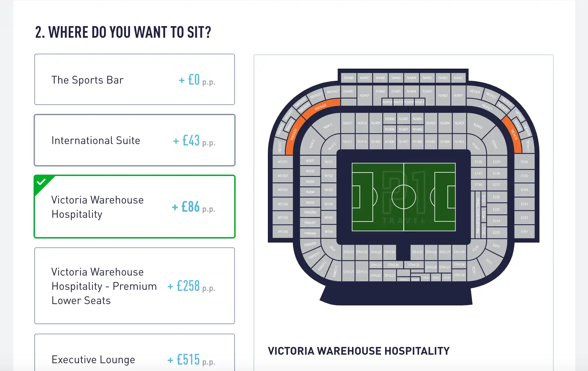Deselect Victoria Warehouse Hospitality
This screenshot has height=371, width=588.
(134, 207)
